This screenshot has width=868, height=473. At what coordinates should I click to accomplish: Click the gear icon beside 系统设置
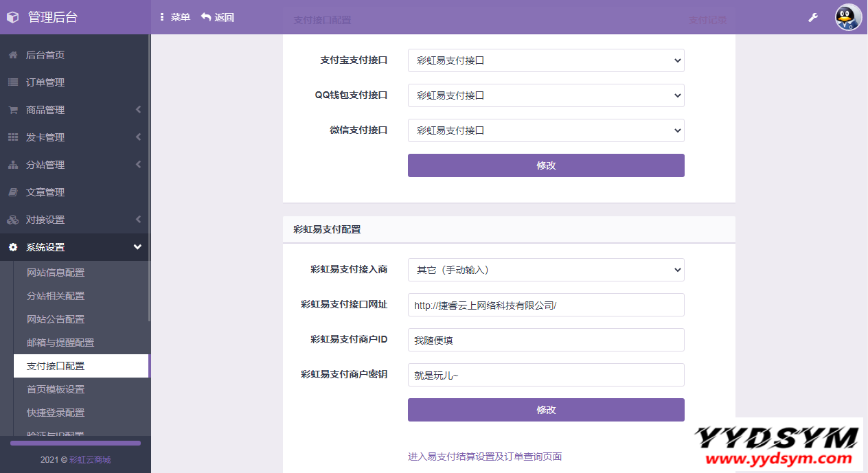pyautogui.click(x=12, y=247)
